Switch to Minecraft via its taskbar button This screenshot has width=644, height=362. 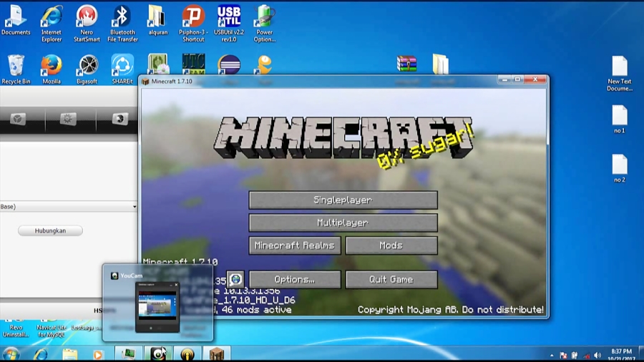(x=216, y=353)
